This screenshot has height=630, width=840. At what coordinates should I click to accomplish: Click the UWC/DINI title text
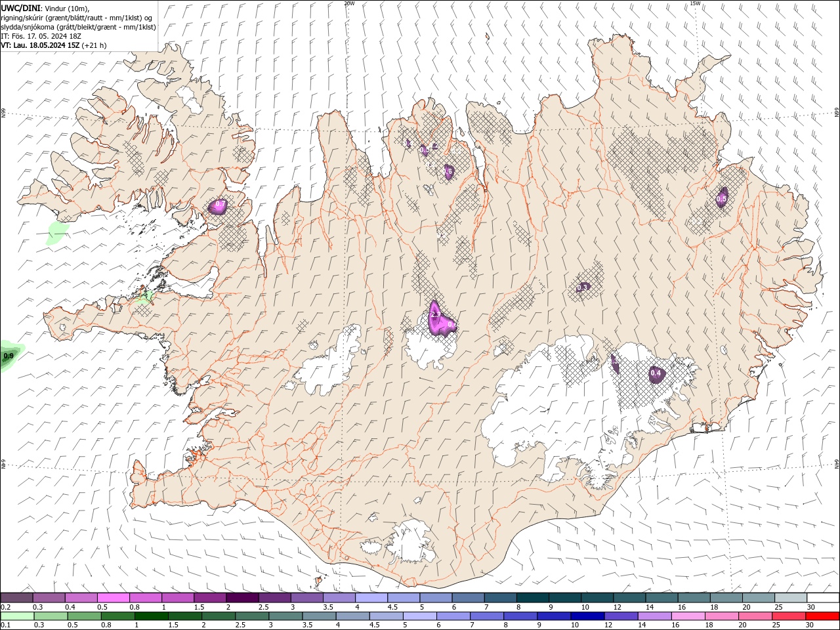pyautogui.click(x=20, y=8)
